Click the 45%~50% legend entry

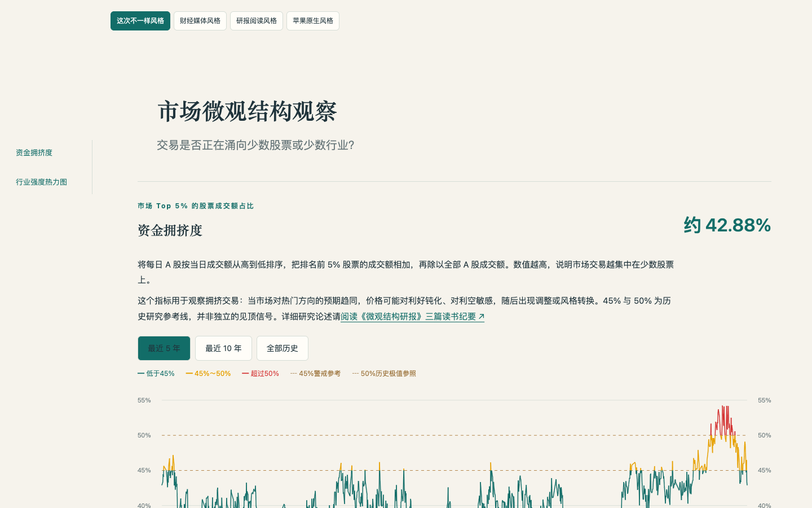[208, 374]
